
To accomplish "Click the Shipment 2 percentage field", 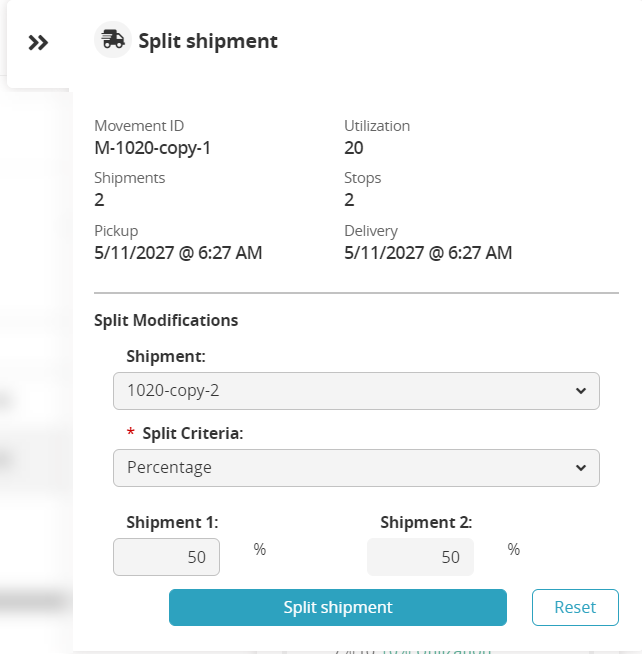I will (x=420, y=557).
